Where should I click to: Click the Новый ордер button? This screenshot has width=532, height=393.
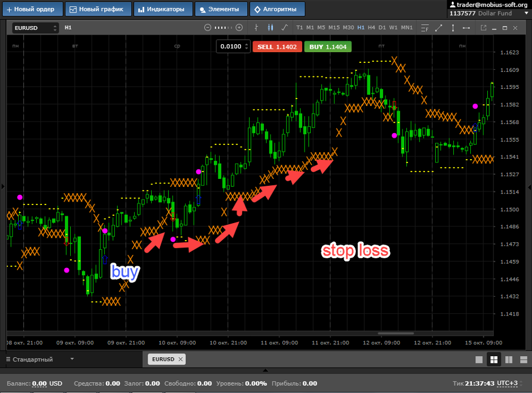click(33, 9)
